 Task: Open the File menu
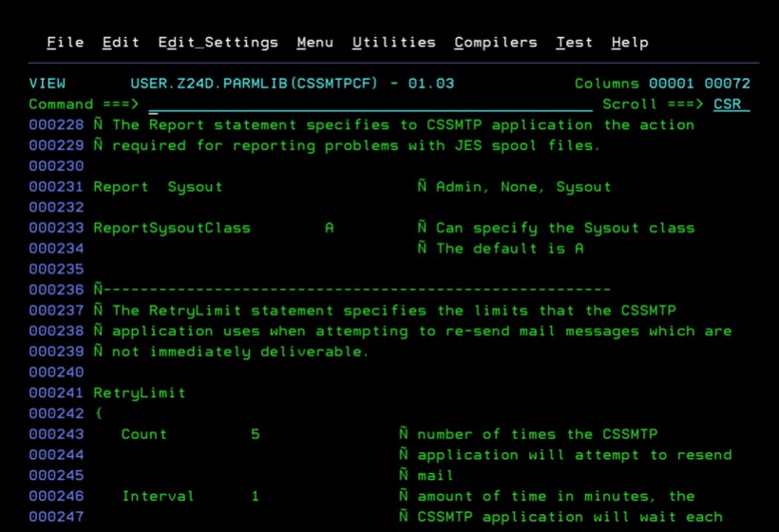pos(66,43)
